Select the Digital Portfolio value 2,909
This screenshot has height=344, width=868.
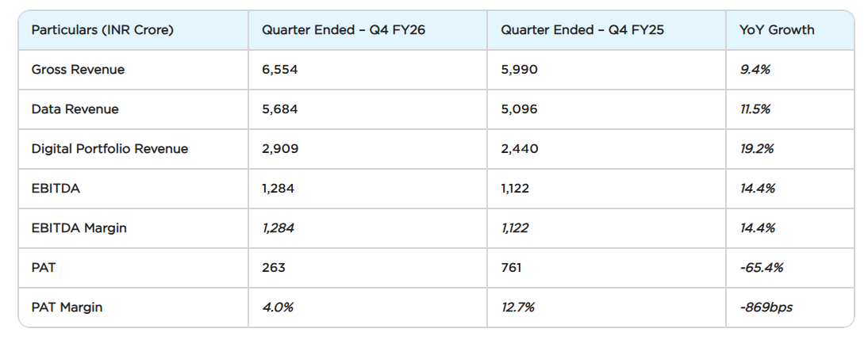tap(279, 149)
